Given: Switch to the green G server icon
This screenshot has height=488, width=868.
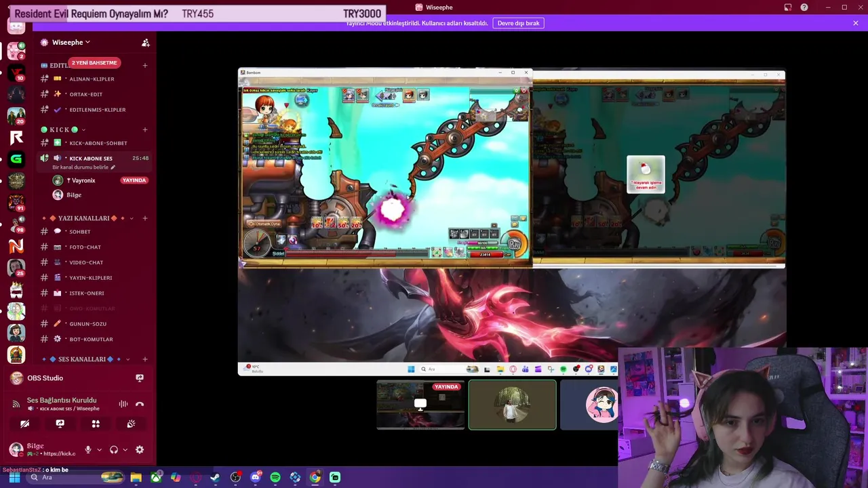Looking at the screenshot, I should (16, 159).
